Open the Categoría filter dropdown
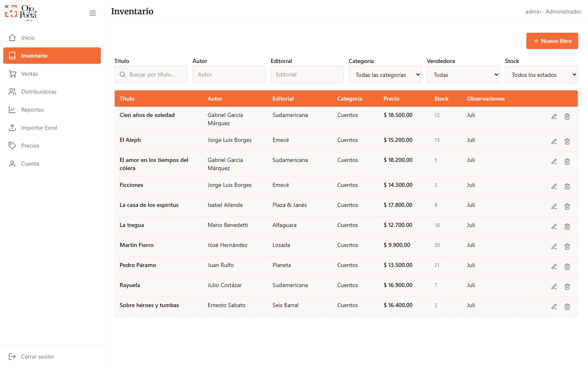The image size is (588, 368). click(385, 74)
